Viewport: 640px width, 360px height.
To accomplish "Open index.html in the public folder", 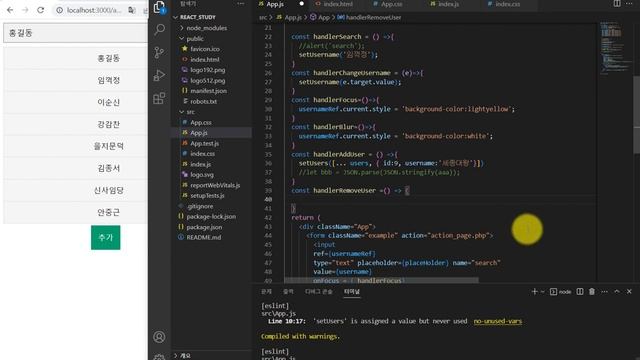I will [204, 59].
